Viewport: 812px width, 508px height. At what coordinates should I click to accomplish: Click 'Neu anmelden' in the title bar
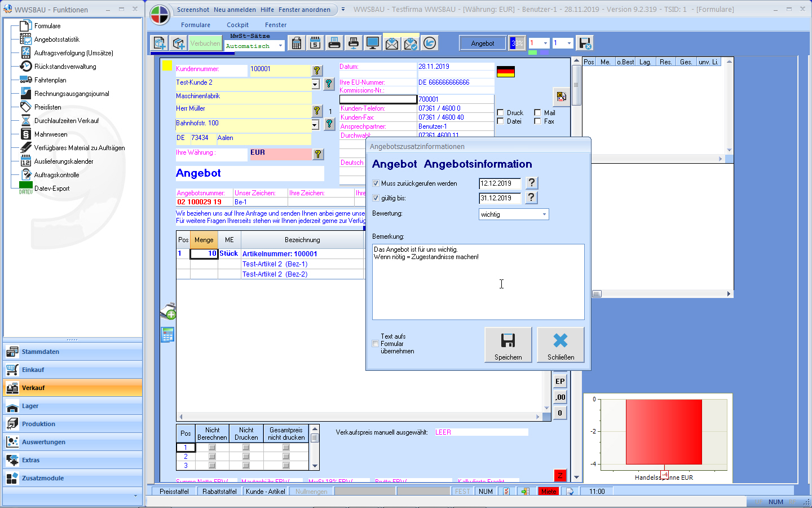click(x=235, y=10)
